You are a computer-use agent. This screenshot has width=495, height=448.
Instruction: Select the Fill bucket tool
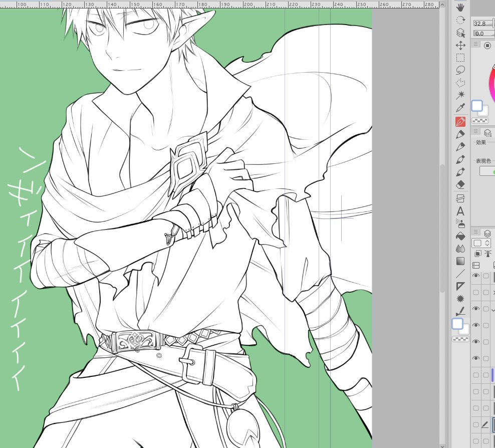pyautogui.click(x=460, y=236)
